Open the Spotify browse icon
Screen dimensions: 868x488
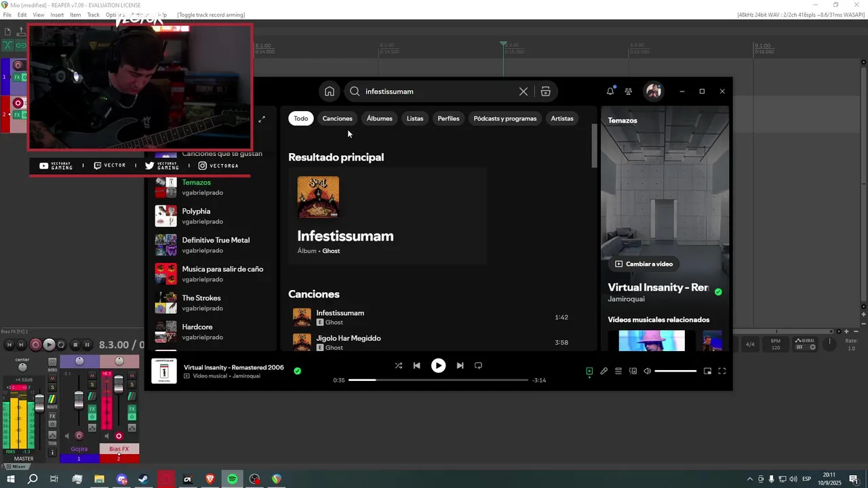coord(545,91)
